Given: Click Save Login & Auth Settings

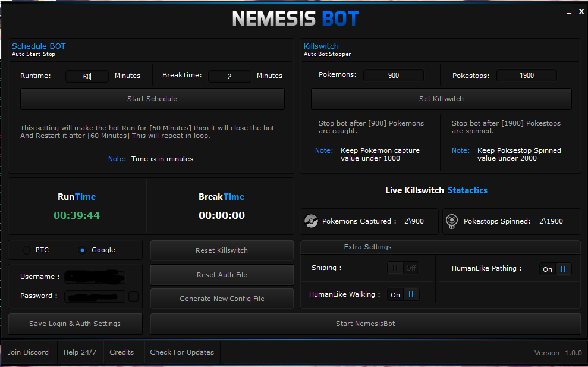Looking at the screenshot, I should point(75,324).
